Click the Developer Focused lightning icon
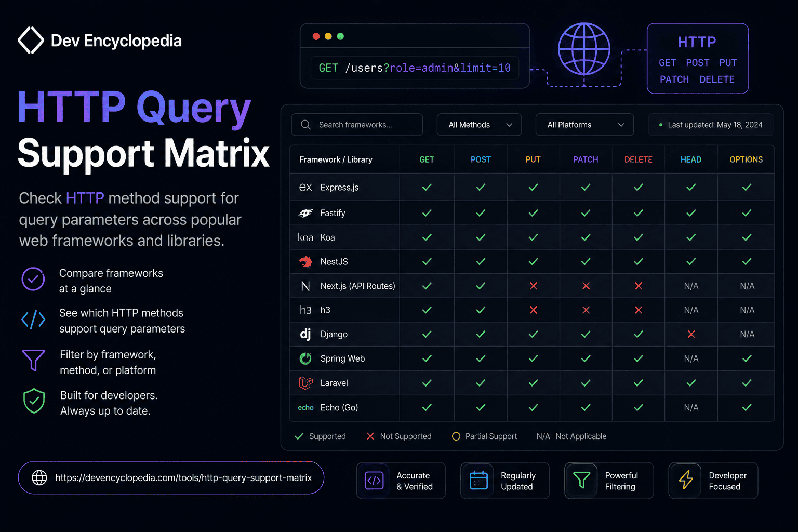The height and width of the screenshot is (532, 798). point(686,480)
